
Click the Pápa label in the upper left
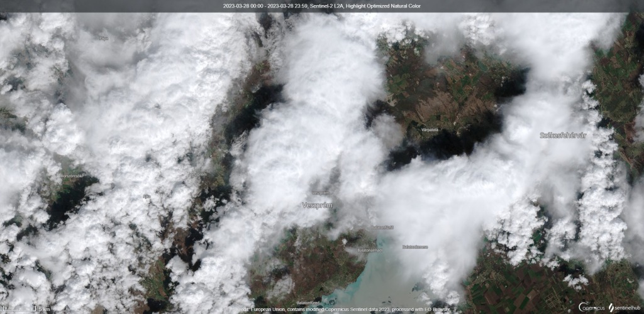(103, 38)
